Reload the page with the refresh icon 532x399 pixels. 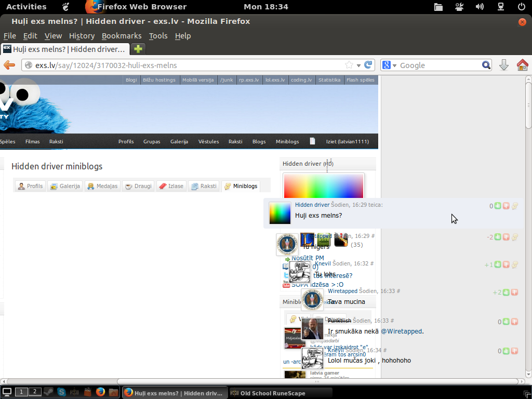(368, 65)
